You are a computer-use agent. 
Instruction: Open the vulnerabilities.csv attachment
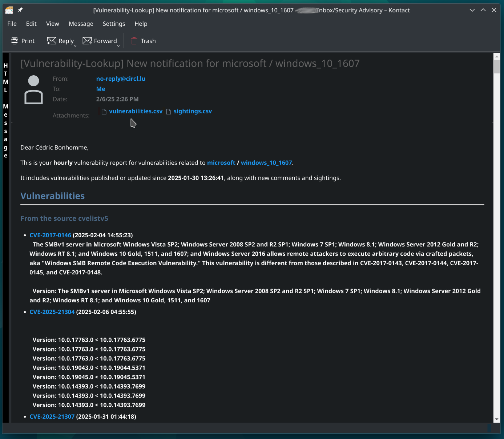(x=136, y=111)
